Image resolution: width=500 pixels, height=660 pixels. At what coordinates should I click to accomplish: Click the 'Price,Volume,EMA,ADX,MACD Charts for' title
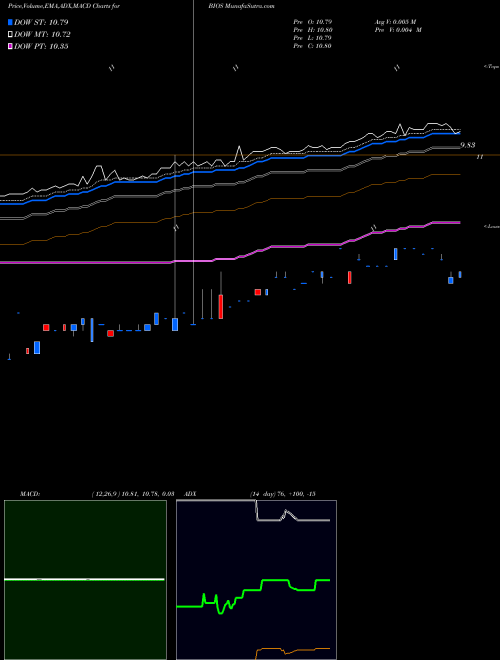pyautogui.click(x=64, y=7)
